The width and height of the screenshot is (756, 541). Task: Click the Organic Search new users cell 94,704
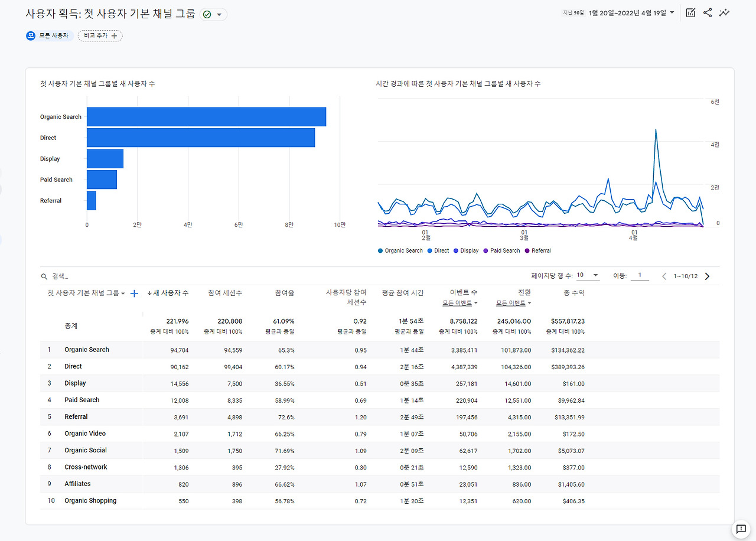(180, 350)
